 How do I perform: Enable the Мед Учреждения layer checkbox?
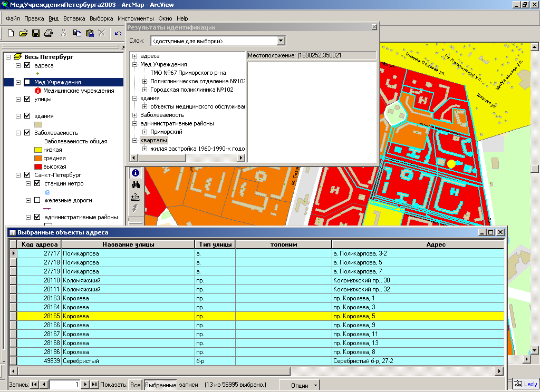(27, 82)
